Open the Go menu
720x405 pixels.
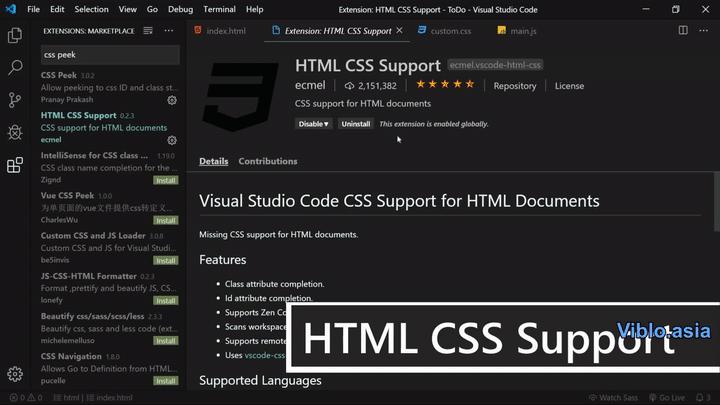tap(152, 9)
